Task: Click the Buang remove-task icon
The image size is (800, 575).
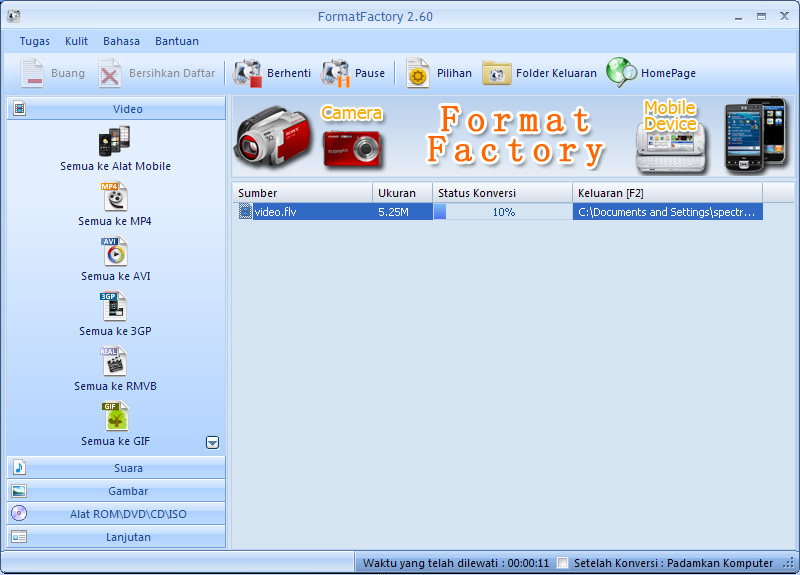Action: tap(32, 73)
